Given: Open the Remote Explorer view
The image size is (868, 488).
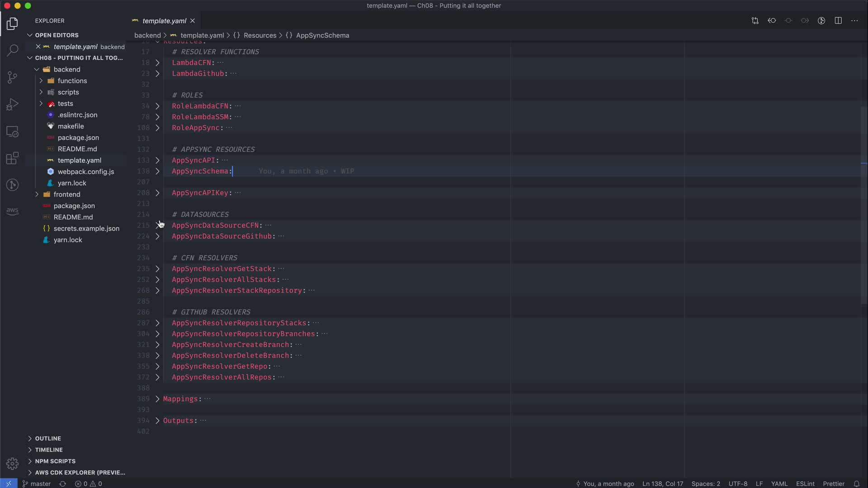Looking at the screenshot, I should point(12,131).
